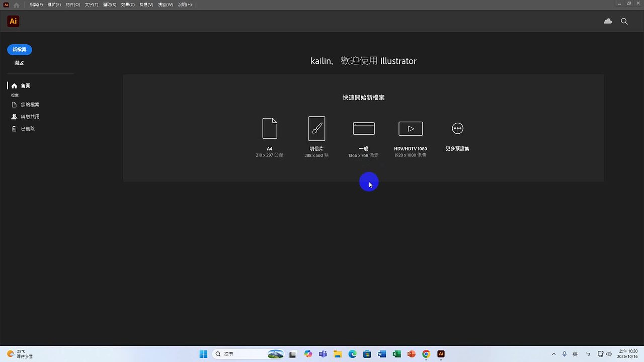Open the Type (T) menu
644x362 pixels.
pos(92,5)
